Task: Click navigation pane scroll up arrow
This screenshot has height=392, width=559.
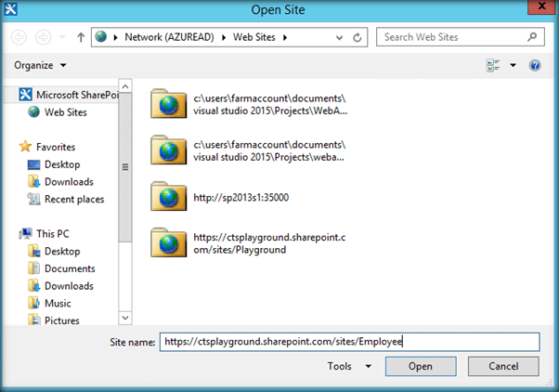Action: [x=125, y=86]
